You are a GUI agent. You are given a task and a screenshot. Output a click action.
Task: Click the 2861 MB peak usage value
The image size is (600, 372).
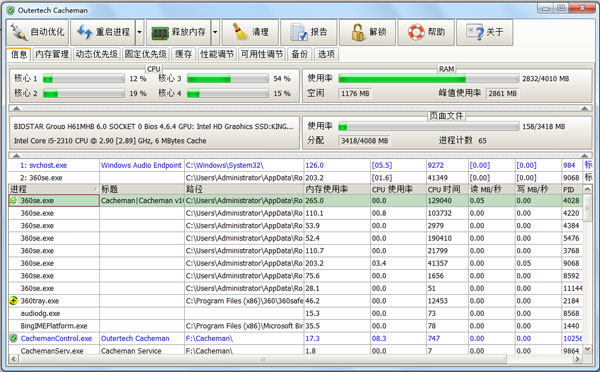pyautogui.click(x=502, y=93)
